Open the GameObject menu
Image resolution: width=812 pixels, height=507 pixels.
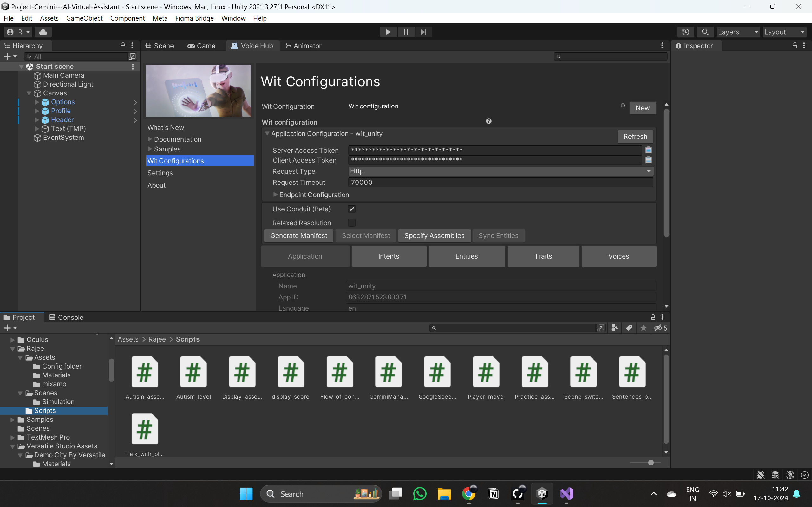(84, 18)
